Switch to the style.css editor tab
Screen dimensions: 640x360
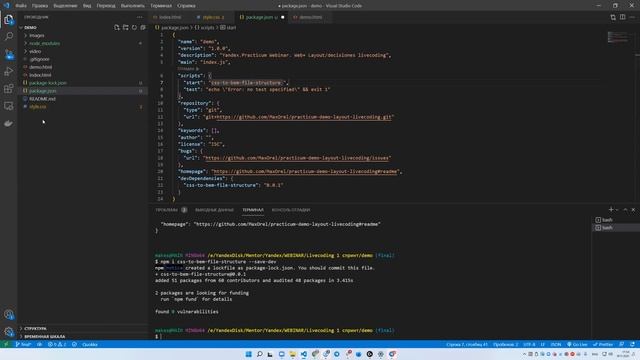pos(213,17)
